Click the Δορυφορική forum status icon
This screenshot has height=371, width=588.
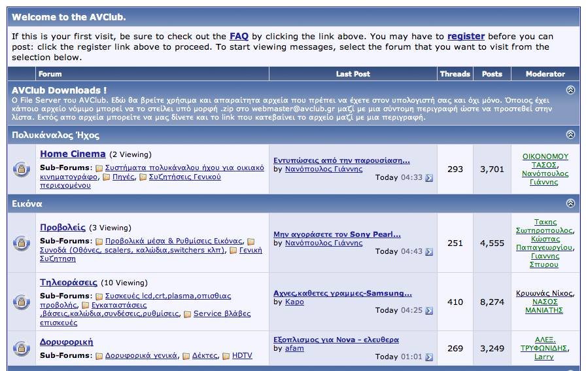(22, 348)
